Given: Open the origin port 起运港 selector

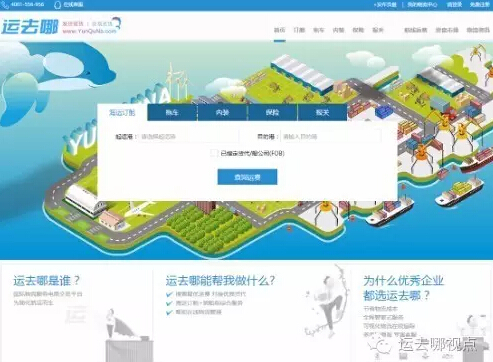Looking at the screenshot, I should click(x=189, y=136).
